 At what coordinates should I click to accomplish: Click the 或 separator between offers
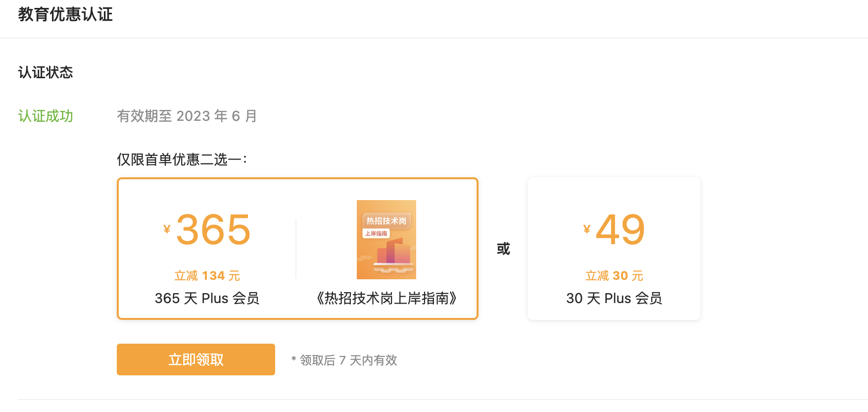coord(503,249)
